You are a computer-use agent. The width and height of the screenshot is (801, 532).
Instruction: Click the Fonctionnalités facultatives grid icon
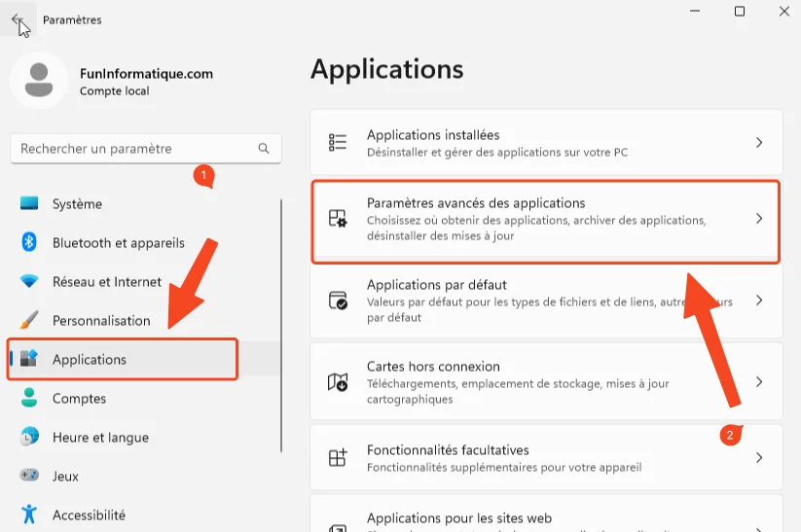pos(338,457)
